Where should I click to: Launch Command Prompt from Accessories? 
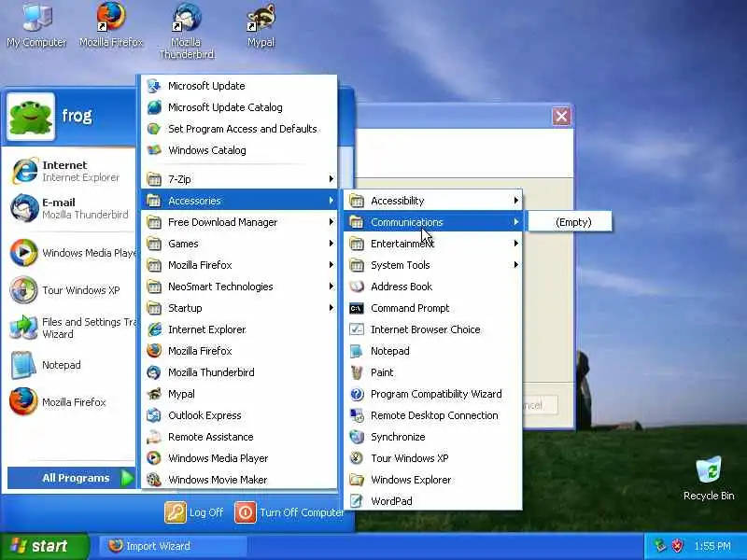(433, 308)
